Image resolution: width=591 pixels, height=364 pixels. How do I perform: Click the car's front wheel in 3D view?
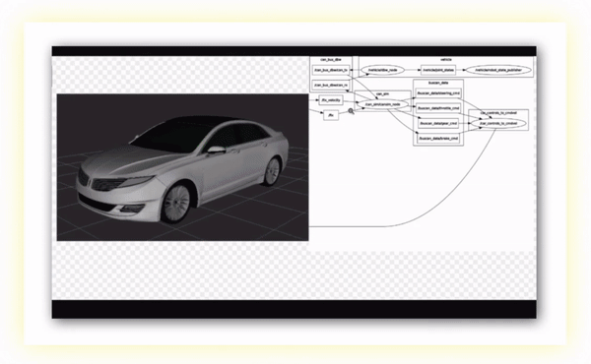tap(176, 204)
